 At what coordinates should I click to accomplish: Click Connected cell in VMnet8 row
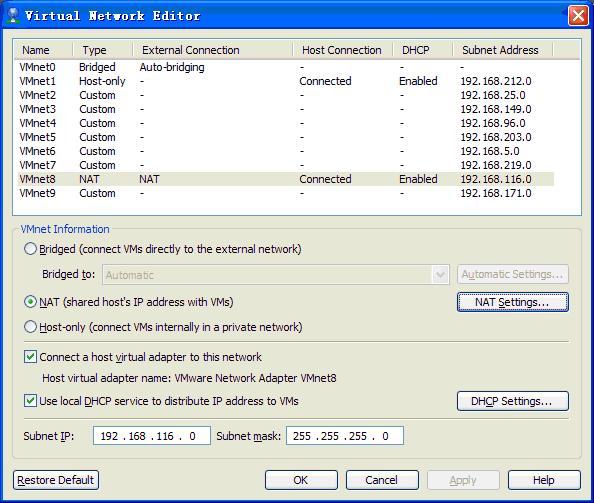325,179
